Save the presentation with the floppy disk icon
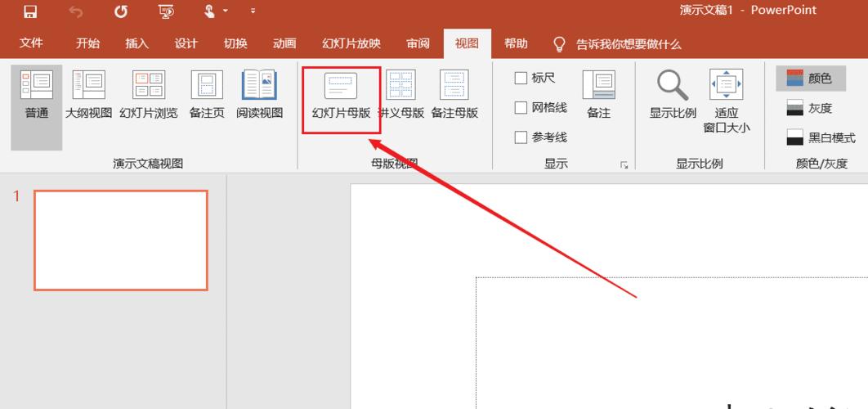The width and height of the screenshot is (868, 409). pos(30,11)
